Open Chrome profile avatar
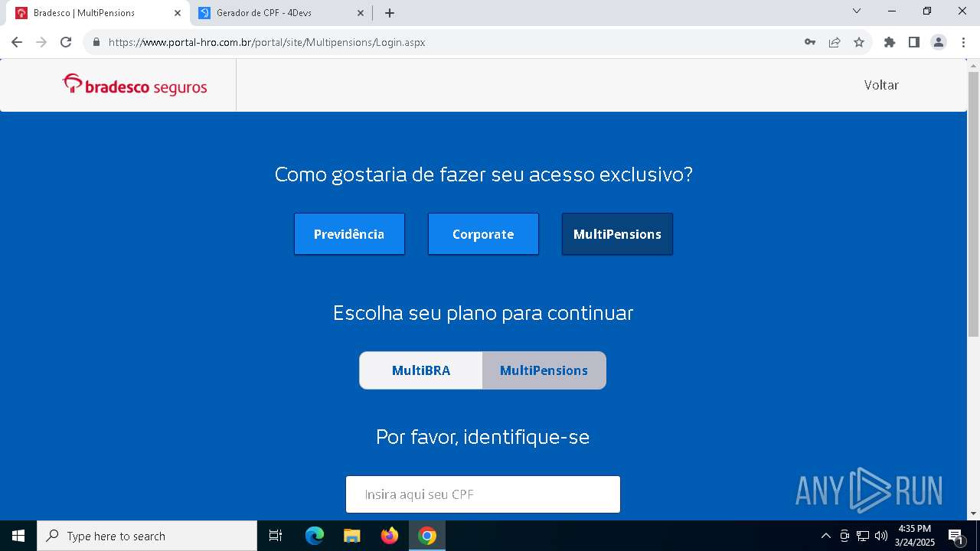This screenshot has width=980, height=551. (x=939, y=42)
